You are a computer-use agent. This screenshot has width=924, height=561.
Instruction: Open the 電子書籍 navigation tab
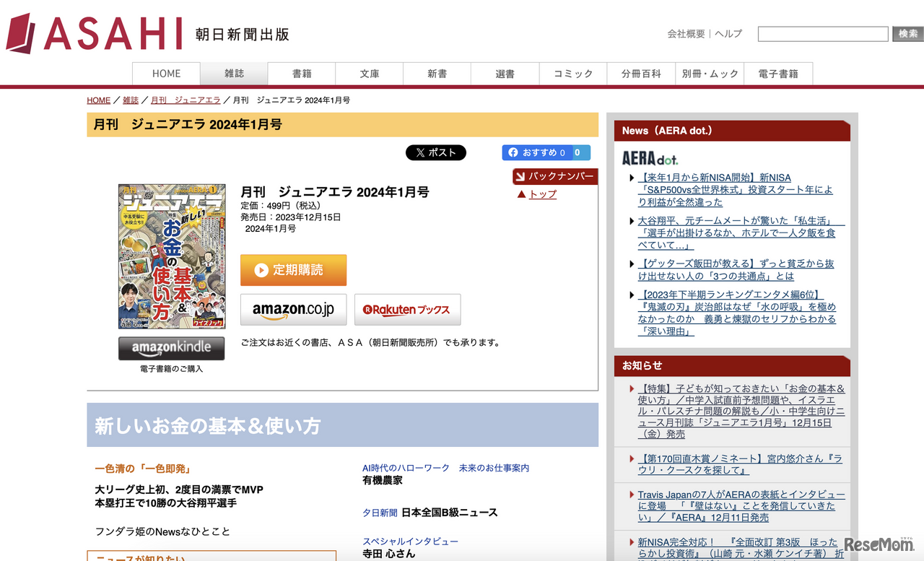tap(778, 74)
